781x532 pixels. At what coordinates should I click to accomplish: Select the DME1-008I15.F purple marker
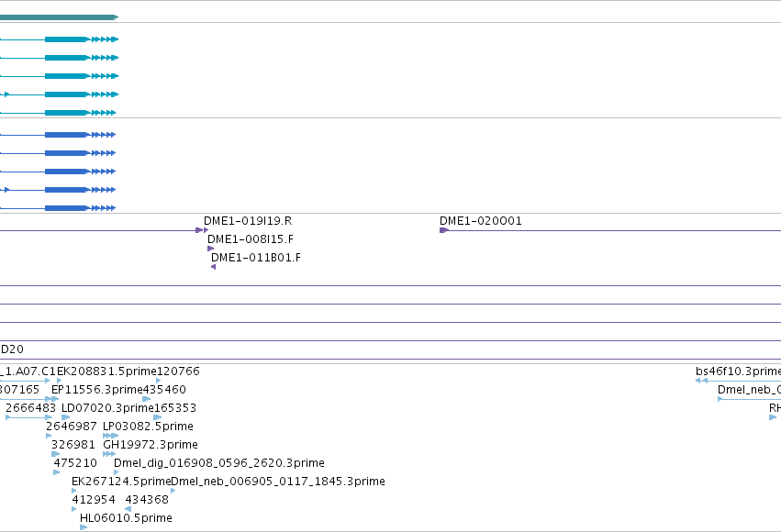coord(210,249)
